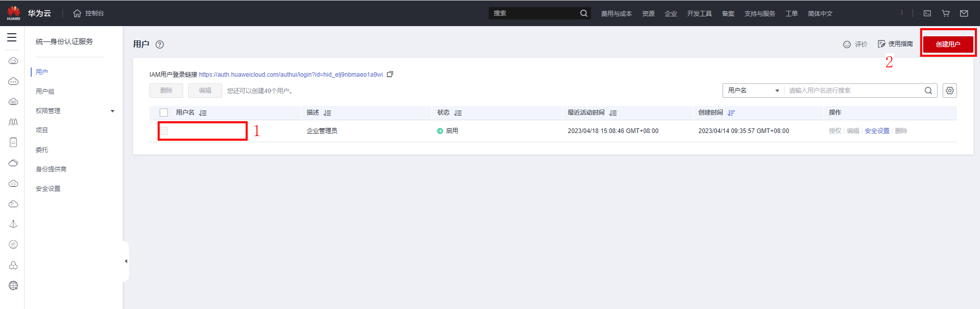Open the 简体中文 language menu

coord(820,14)
